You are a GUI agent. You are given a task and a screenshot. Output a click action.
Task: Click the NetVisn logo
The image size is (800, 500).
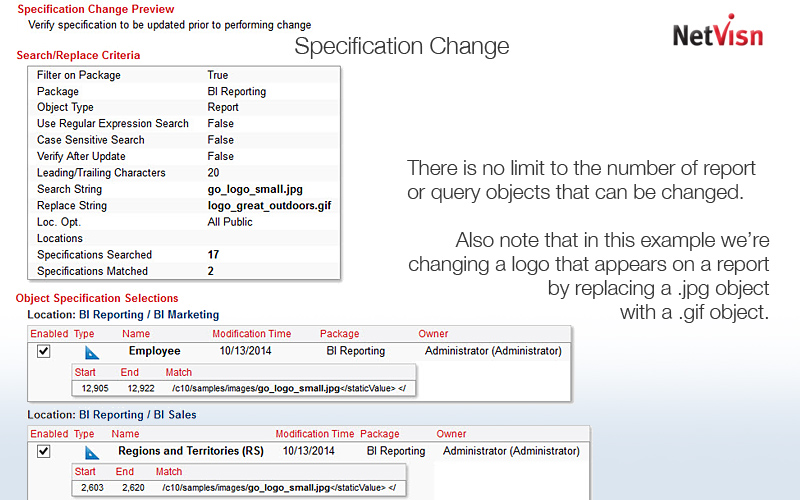click(718, 32)
